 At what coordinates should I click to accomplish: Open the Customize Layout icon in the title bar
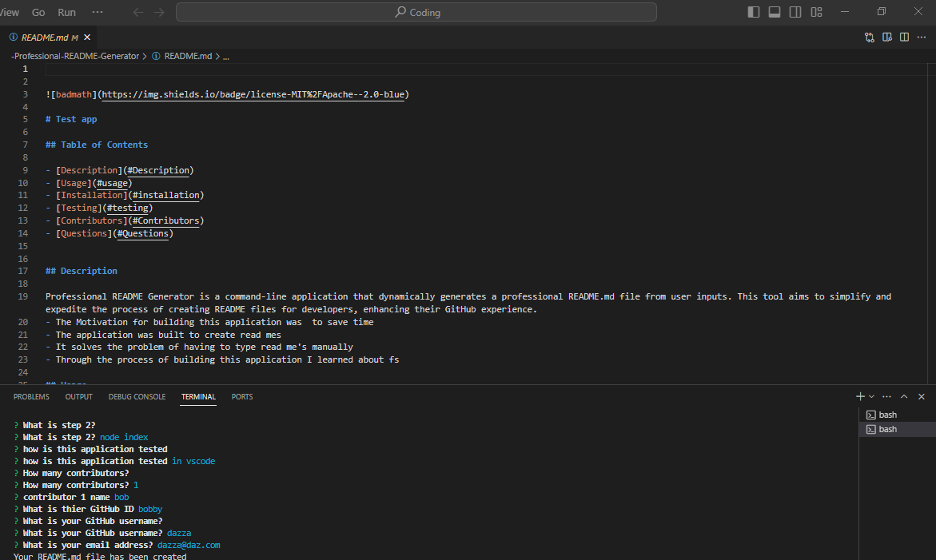point(815,12)
